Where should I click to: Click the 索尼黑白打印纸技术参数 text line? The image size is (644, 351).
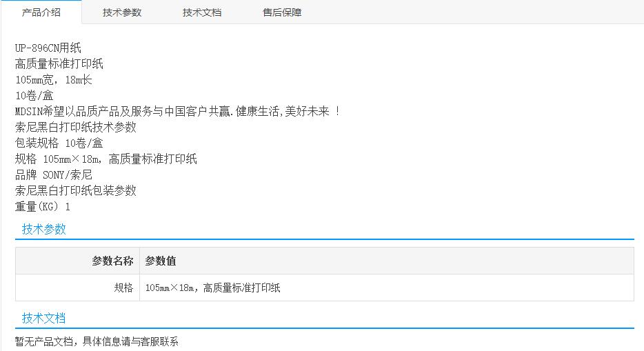(76, 128)
